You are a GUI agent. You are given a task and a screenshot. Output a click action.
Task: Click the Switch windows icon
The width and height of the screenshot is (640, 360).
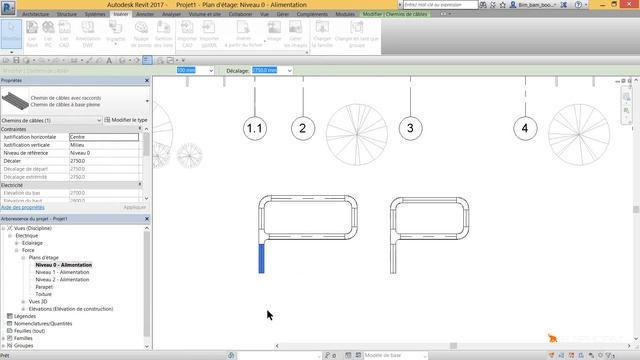(170, 60)
